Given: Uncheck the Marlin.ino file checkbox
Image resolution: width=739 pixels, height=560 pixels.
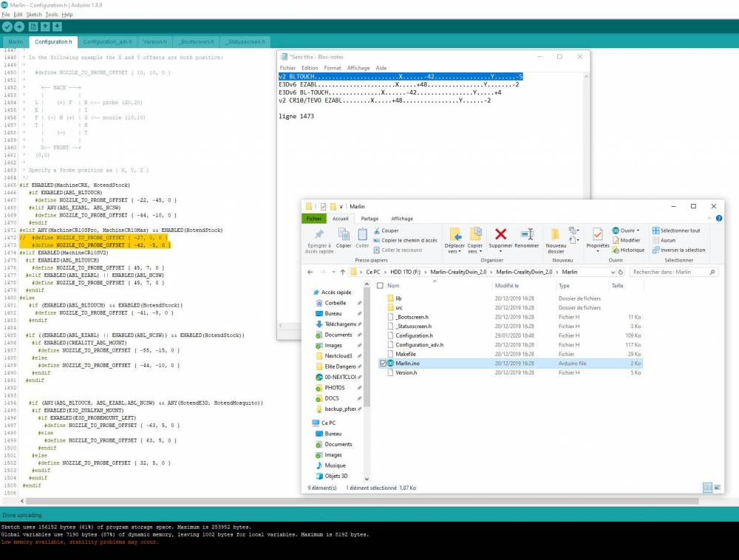Looking at the screenshot, I should tap(383, 363).
